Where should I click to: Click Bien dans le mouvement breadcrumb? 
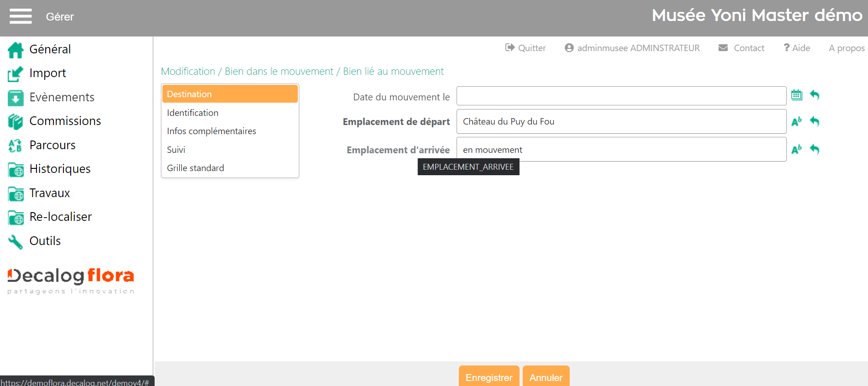pyautogui.click(x=279, y=72)
